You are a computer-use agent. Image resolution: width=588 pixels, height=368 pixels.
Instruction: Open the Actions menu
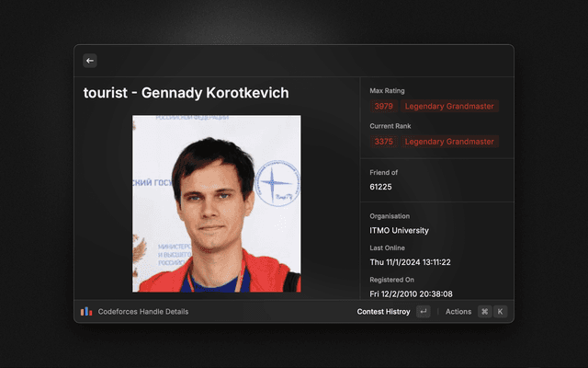[458, 312]
